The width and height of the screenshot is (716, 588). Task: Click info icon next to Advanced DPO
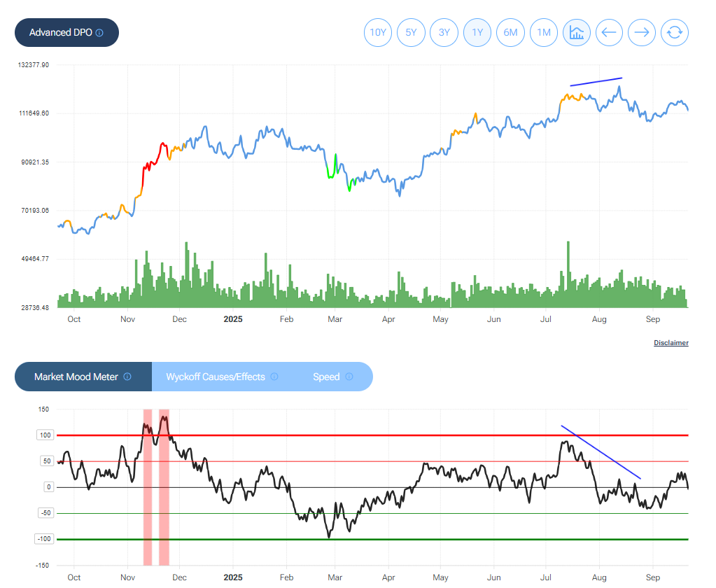click(x=99, y=33)
